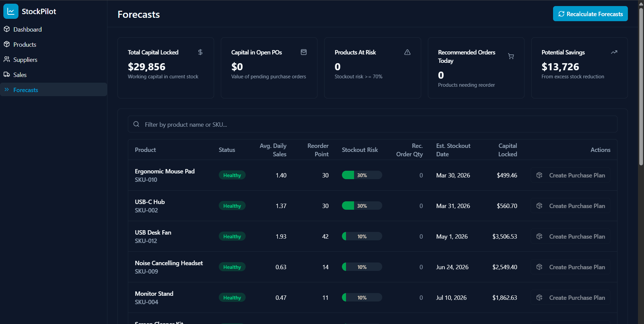Click the Sales sidebar icon
644x324 pixels.
[7, 74]
